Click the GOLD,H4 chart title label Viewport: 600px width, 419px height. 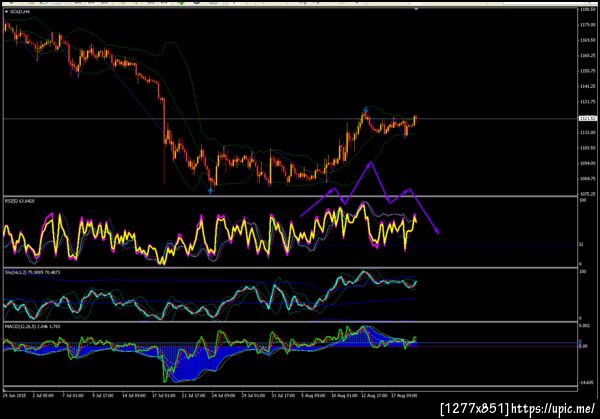(20, 12)
